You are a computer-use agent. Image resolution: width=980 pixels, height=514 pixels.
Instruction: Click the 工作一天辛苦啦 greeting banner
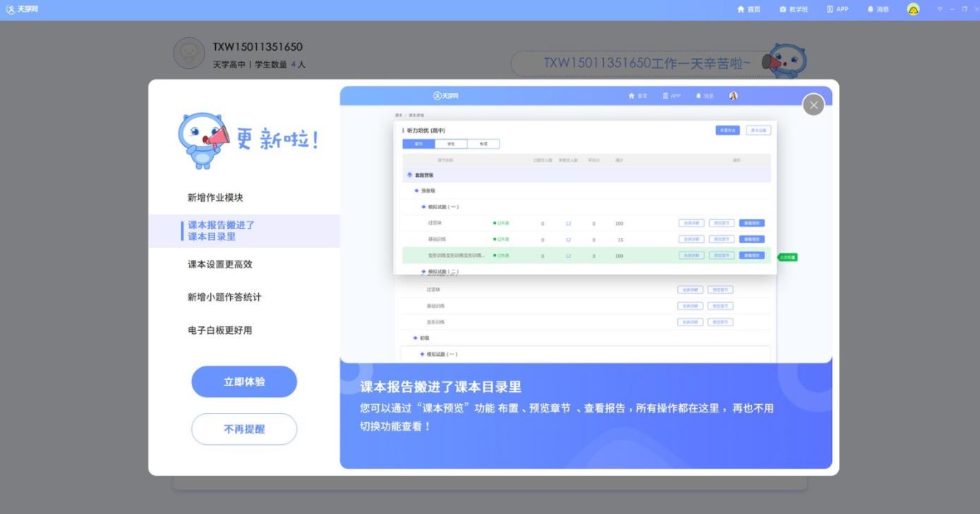(642, 63)
